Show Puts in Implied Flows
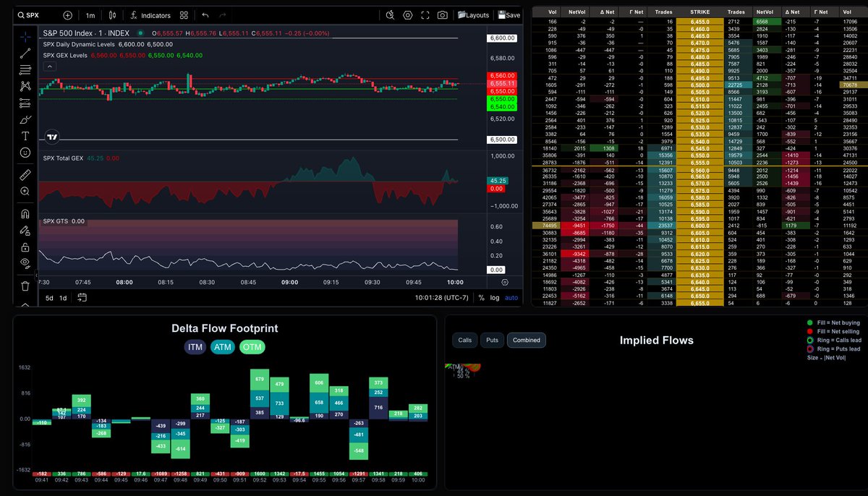 [492, 340]
